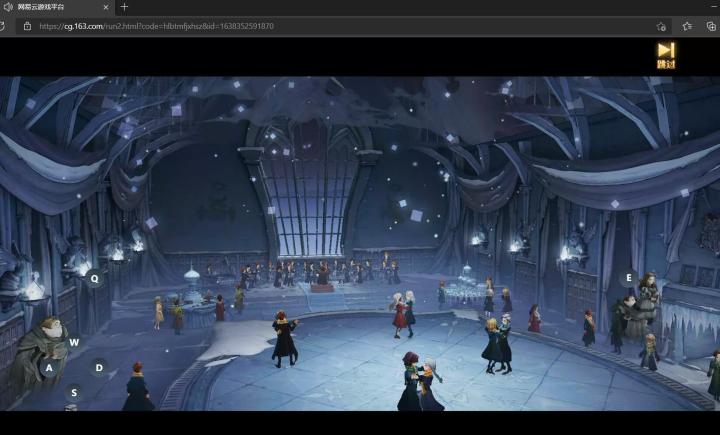This screenshot has width=720, height=435.
Task: Mute the tab via its speaker icon
Action: (8, 7)
